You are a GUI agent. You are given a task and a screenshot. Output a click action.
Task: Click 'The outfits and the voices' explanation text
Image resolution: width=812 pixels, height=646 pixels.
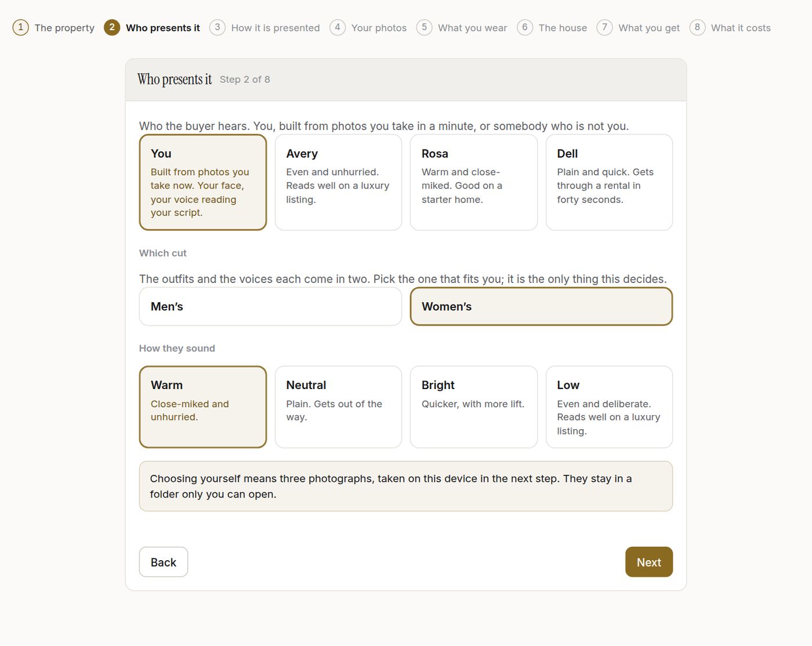pos(403,279)
